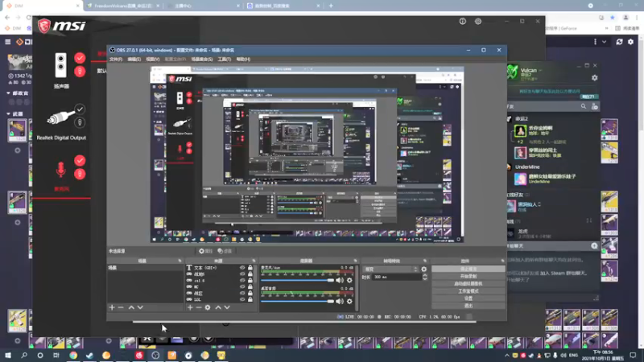Pop out the OBS scenes dock
Viewport: 644px width, 362px height.
pyautogui.click(x=180, y=261)
